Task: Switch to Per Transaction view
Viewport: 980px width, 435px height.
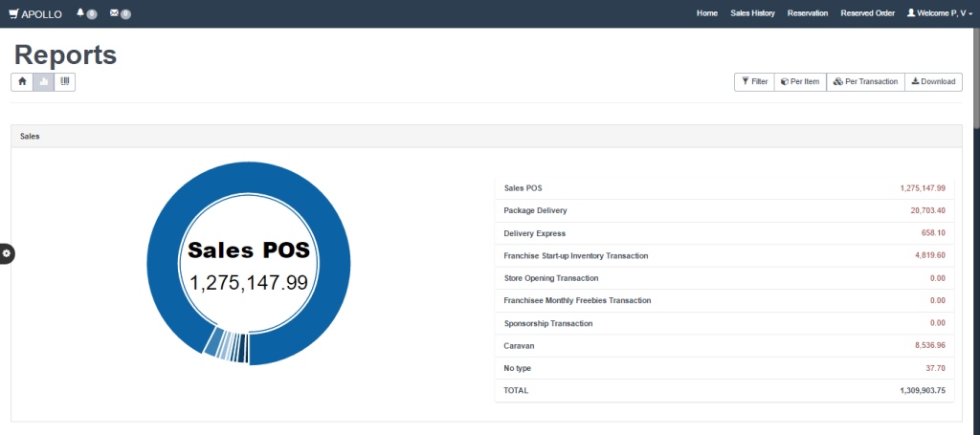Action: [x=865, y=82]
